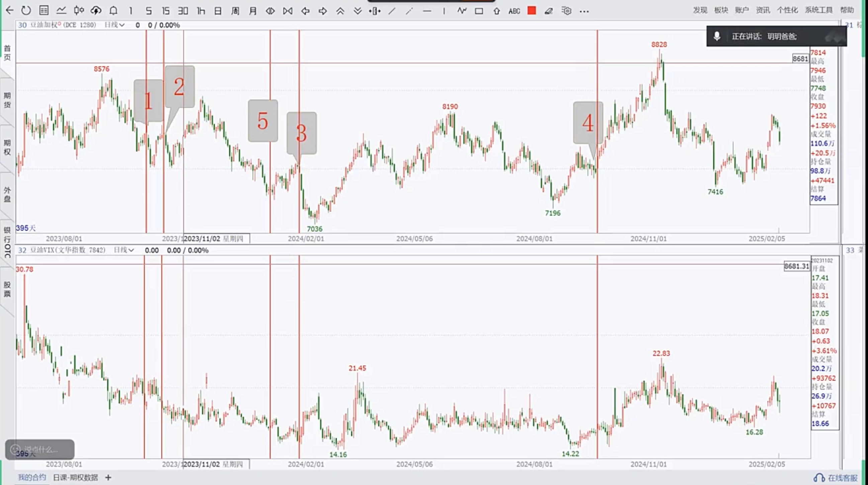Click the cloud download icon
Image resolution: width=868 pixels, height=485 pixels.
(x=96, y=11)
